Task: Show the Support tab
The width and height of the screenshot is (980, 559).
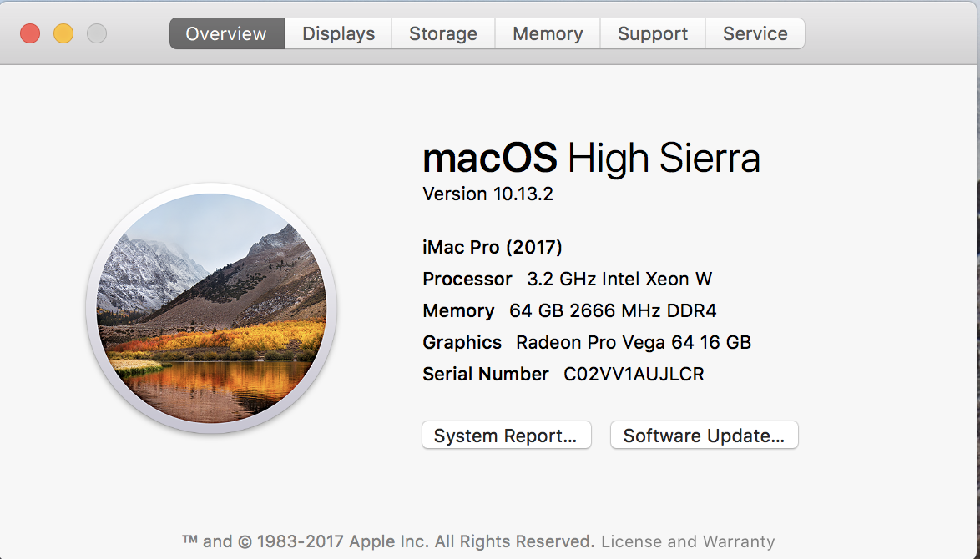Action: click(653, 34)
